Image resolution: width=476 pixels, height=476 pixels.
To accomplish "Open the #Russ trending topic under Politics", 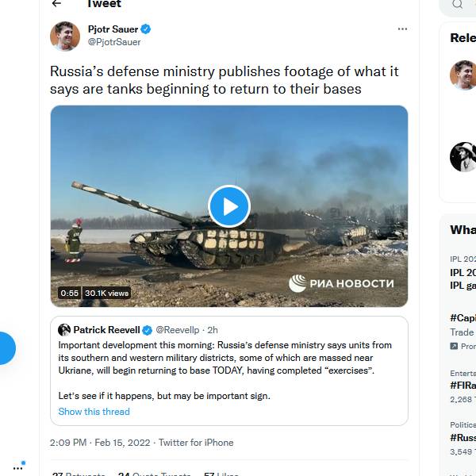I will coord(463,437).
